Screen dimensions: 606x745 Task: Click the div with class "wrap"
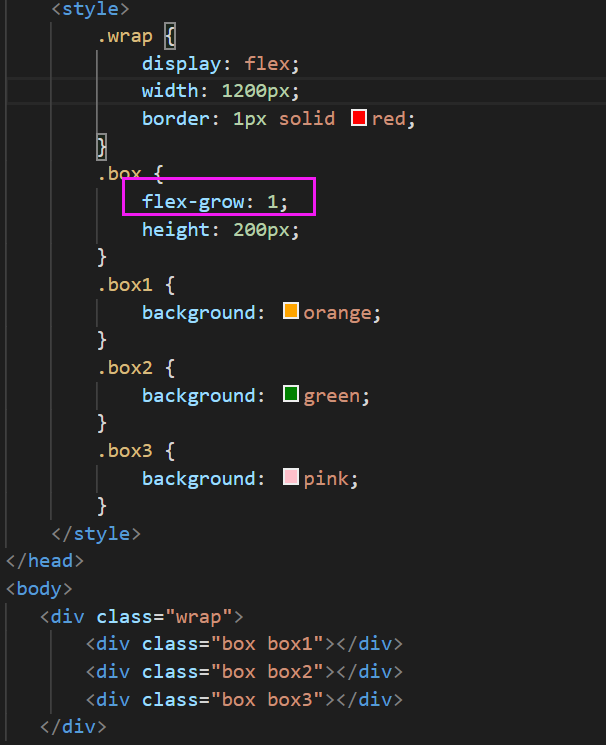(x=142, y=617)
